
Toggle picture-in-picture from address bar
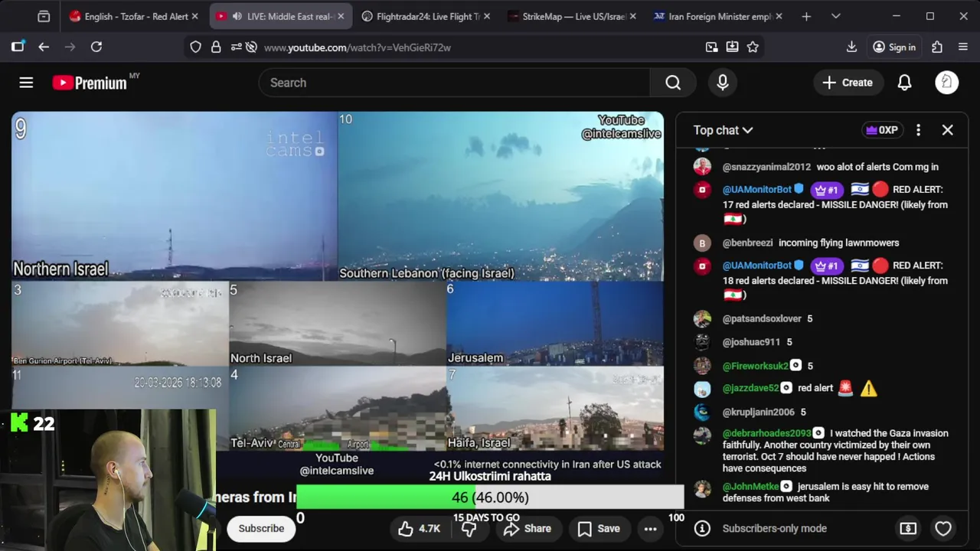(711, 47)
